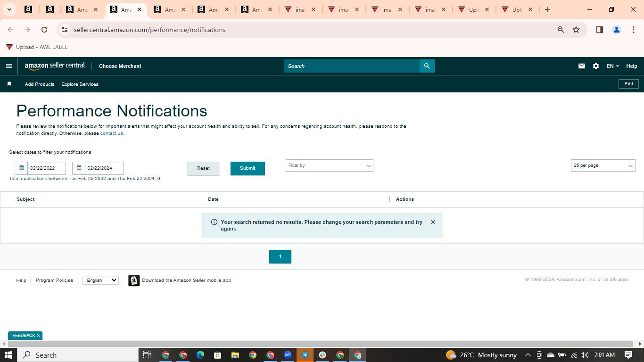Screen dimensions: 644x362
Task: Open Program Policies link
Action: 54,280
